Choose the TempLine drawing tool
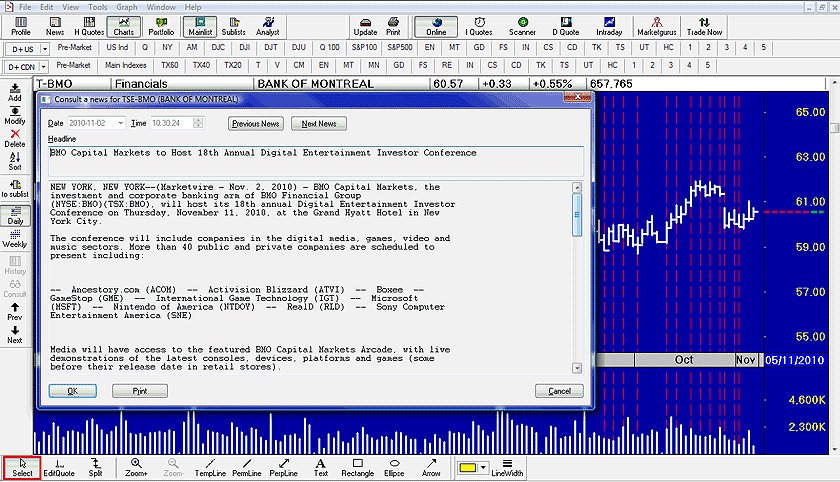Image resolution: width=840 pixels, height=482 pixels. coord(210,468)
